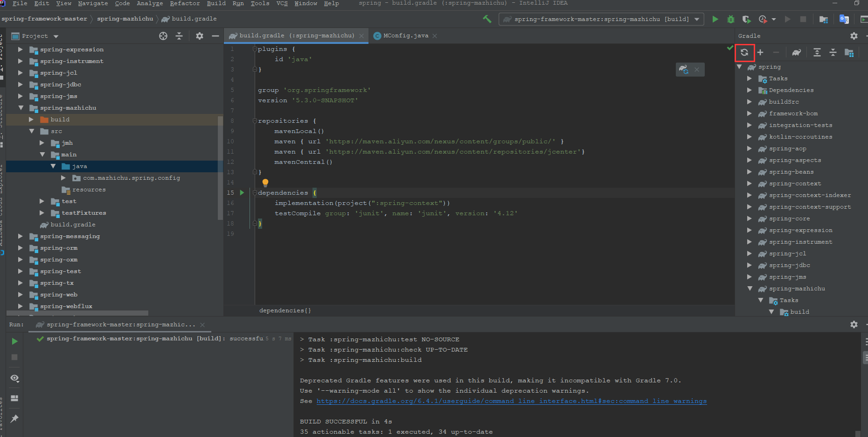Hide the Project panel minus icon

click(x=215, y=36)
